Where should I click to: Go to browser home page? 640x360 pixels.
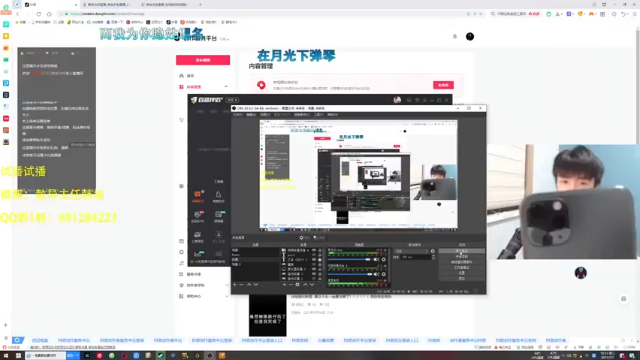pos(49,14)
